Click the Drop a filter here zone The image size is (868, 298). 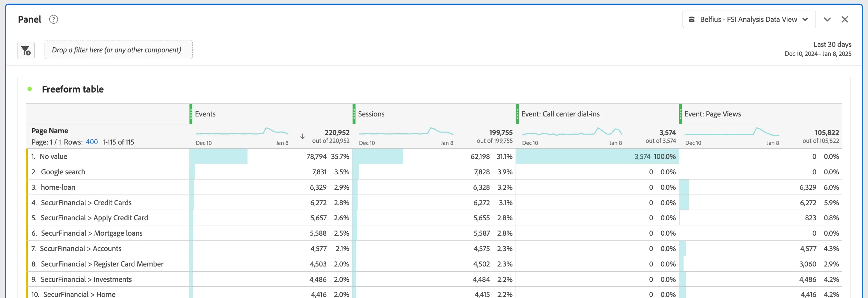pos(119,50)
